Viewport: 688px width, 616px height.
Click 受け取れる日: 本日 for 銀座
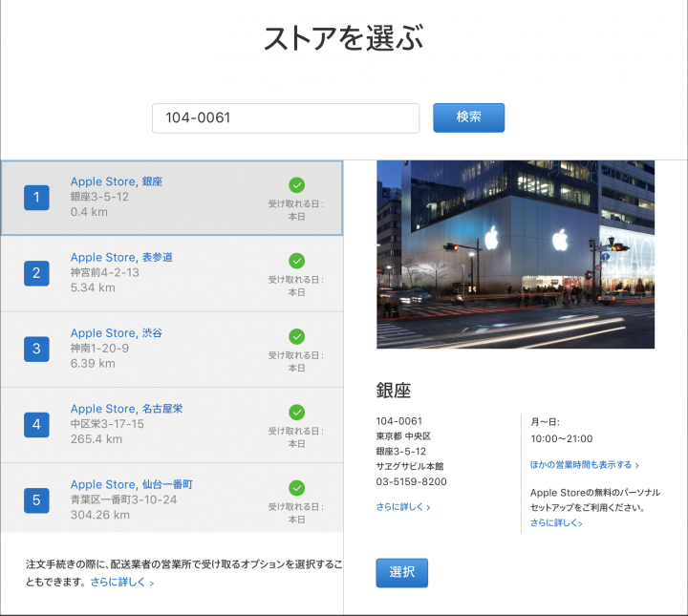pos(296,210)
